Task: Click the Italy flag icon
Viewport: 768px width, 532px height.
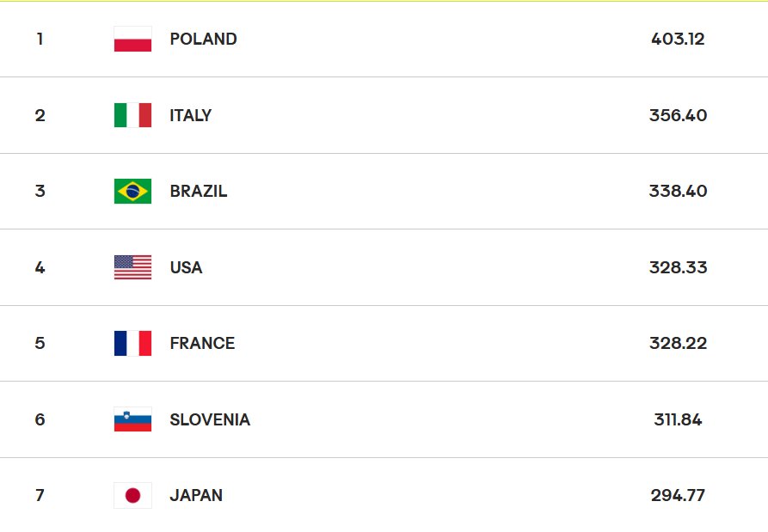Action: coord(132,115)
